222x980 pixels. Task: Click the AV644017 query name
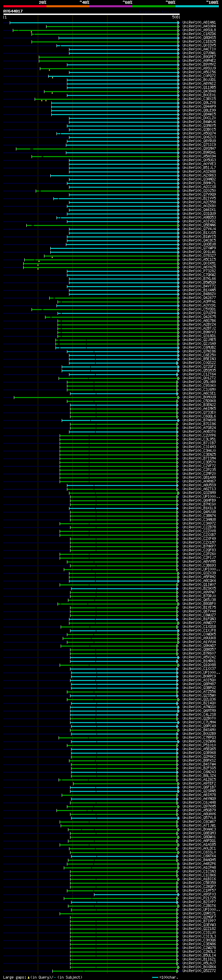coord(13,11)
